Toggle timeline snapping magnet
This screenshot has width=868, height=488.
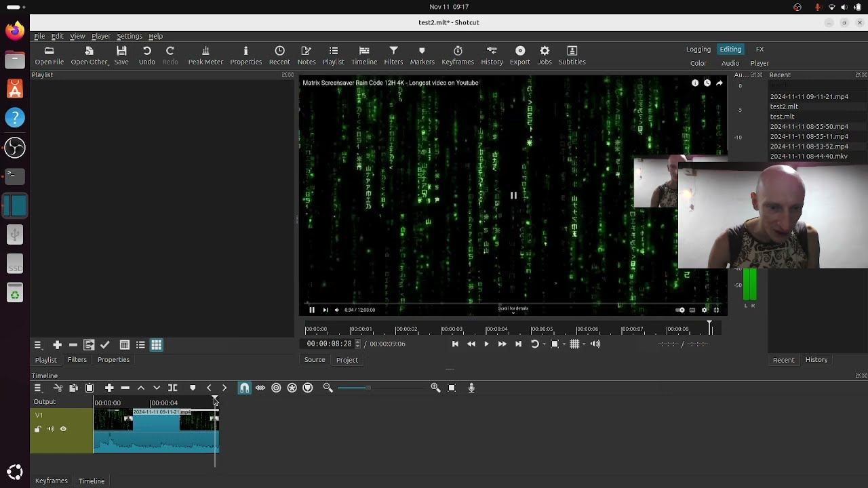coord(244,388)
